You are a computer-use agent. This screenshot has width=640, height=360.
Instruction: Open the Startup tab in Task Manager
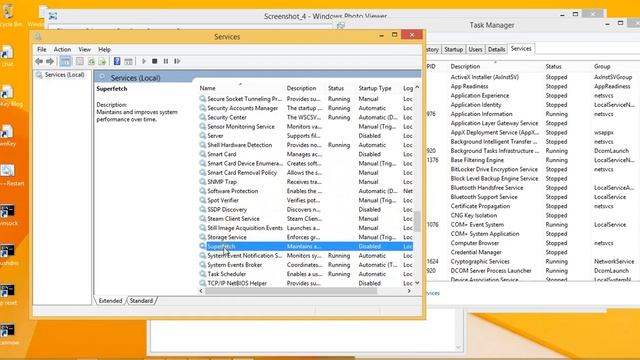pos(453,49)
